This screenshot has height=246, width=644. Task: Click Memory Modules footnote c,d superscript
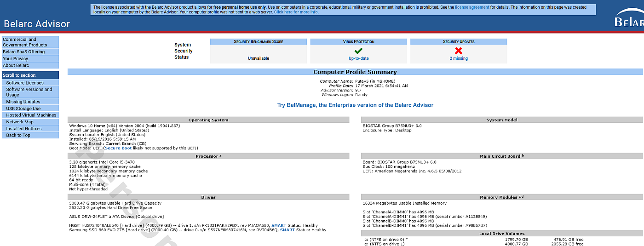(521, 196)
